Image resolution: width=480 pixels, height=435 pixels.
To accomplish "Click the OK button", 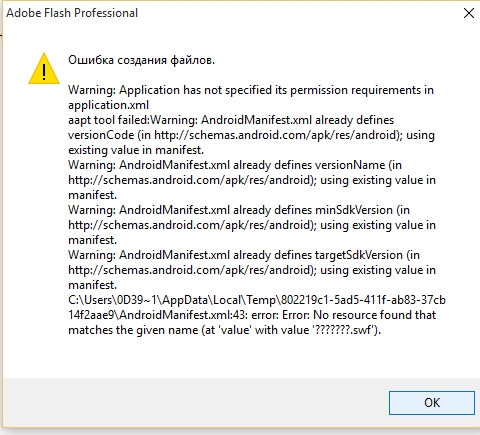I will pos(432,403).
